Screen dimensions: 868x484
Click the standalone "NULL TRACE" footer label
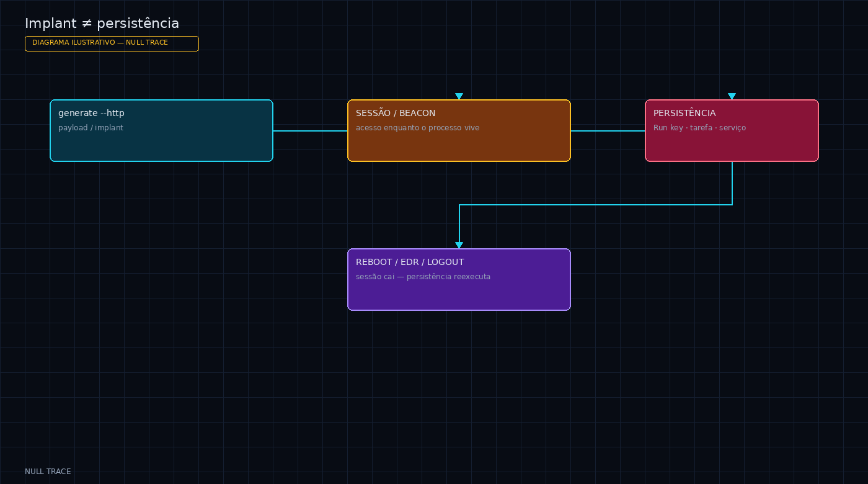(x=48, y=472)
